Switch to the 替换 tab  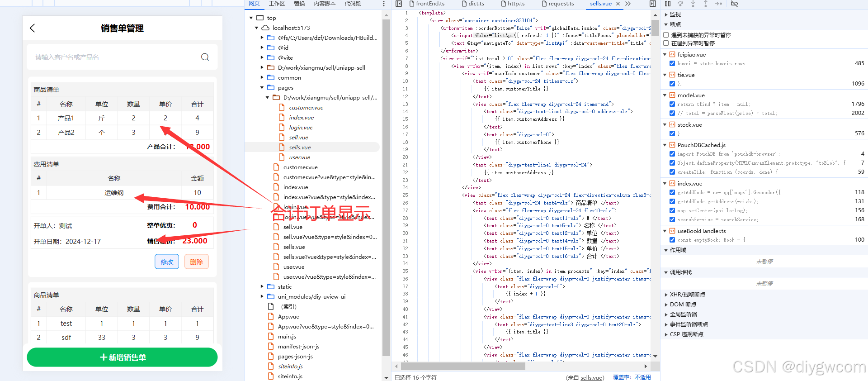click(299, 4)
